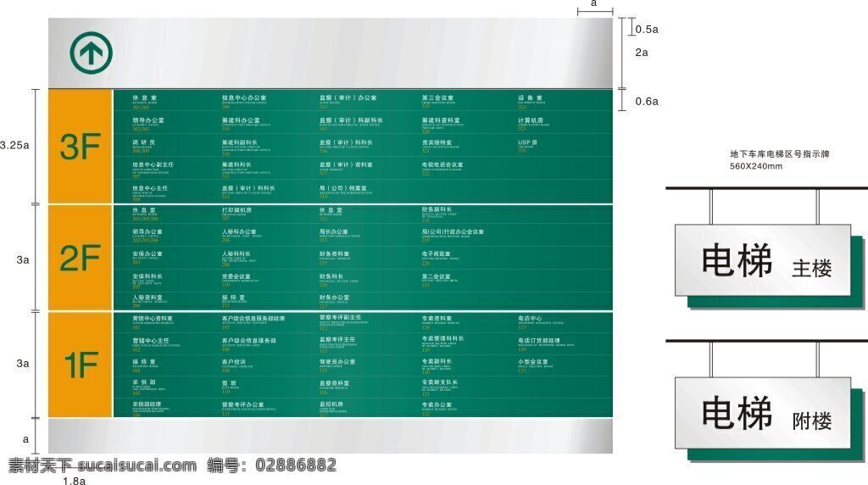Click 值班 entry on 1F
Screen dimensions: 868x485
[x=230, y=383]
